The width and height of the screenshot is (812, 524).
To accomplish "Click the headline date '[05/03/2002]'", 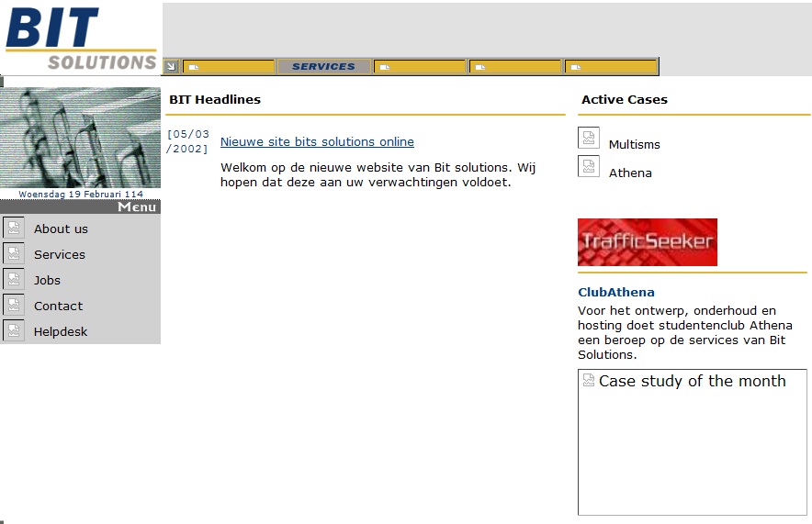I will (x=187, y=141).
